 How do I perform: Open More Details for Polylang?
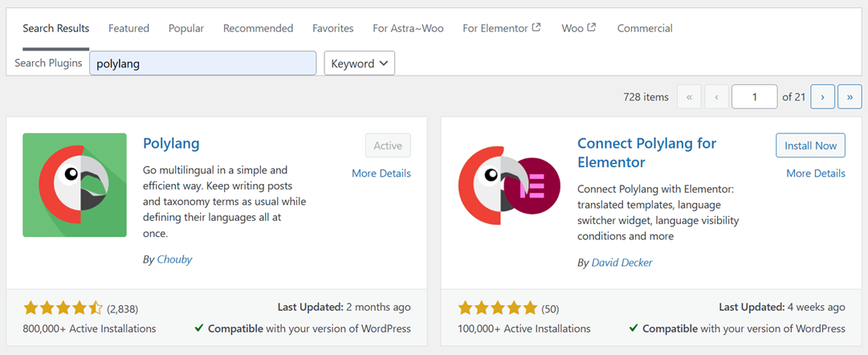[x=381, y=173]
